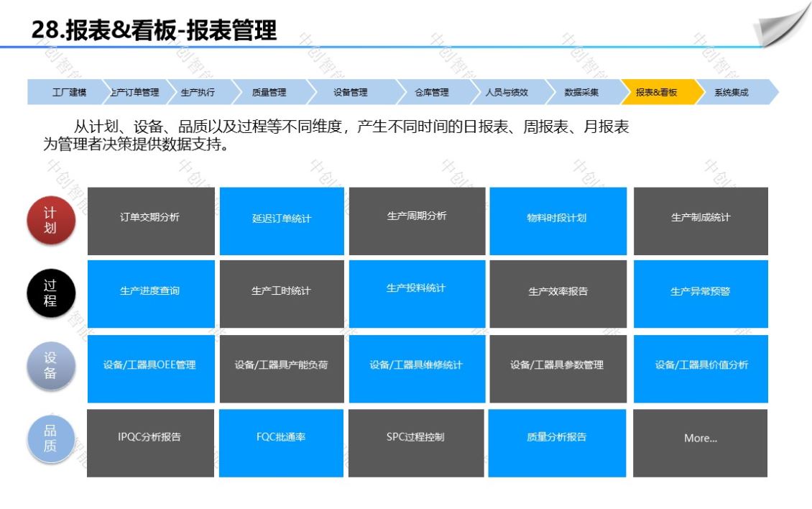
Task: Open the 工厂建模 navigation step
Action: click(x=68, y=93)
